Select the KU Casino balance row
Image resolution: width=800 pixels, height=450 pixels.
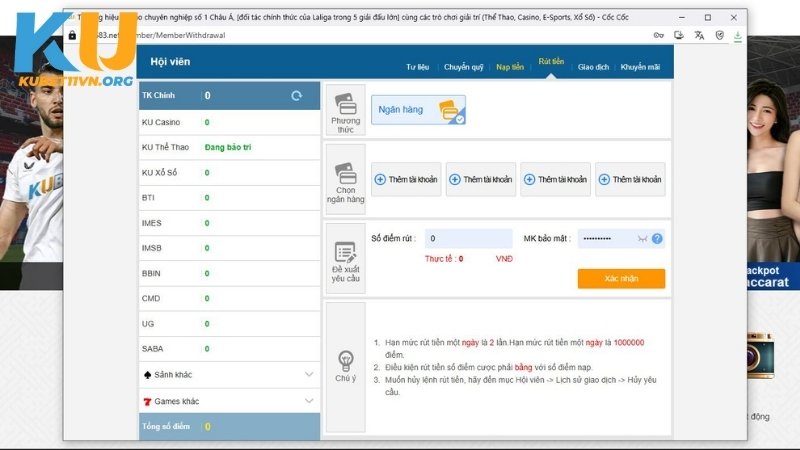point(230,122)
